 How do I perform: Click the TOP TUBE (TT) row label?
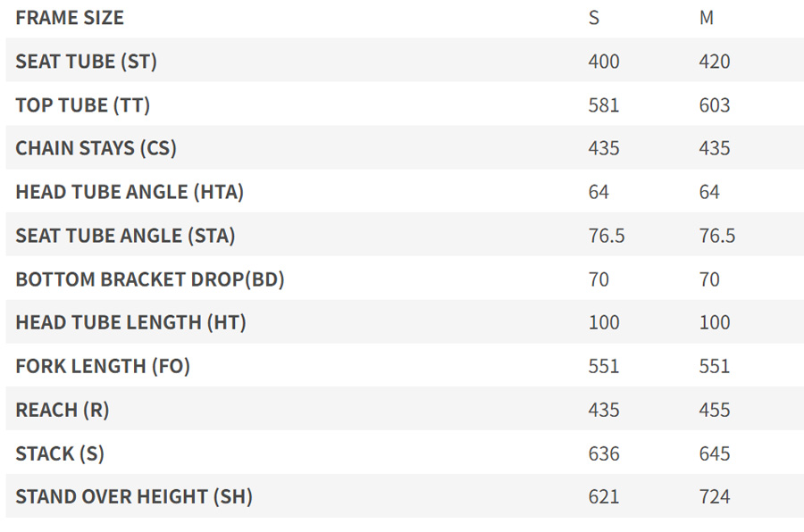(82, 105)
